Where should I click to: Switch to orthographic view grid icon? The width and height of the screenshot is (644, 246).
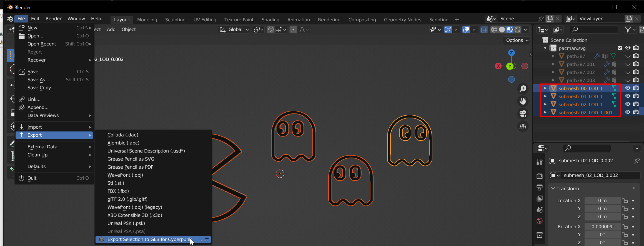(523, 126)
